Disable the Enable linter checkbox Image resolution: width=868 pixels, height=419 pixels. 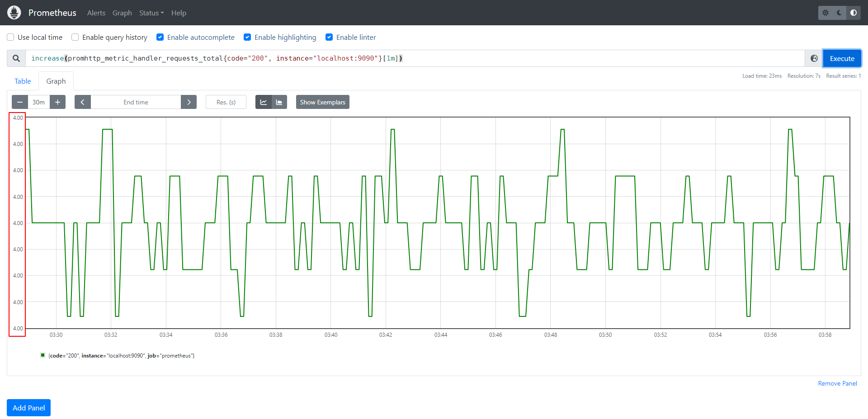pos(329,37)
